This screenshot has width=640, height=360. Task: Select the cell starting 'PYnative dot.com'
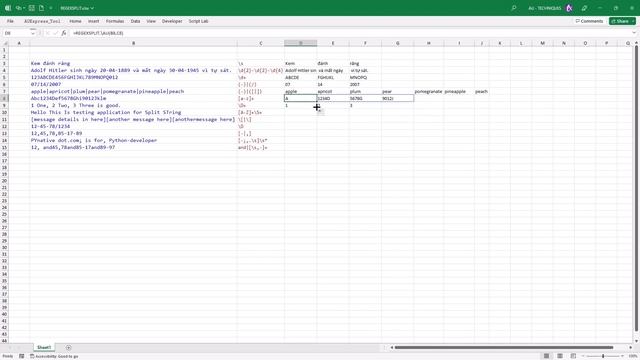[x=133, y=140]
